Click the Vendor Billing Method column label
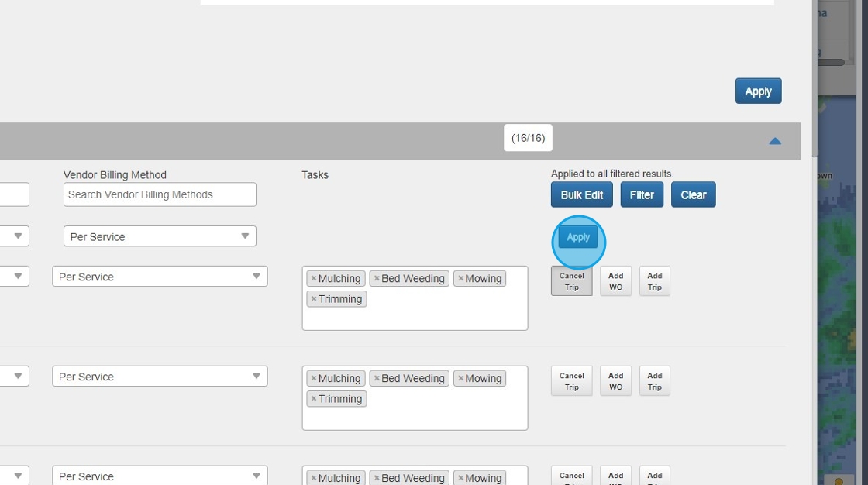Image resolution: width=868 pixels, height=485 pixels. click(115, 175)
